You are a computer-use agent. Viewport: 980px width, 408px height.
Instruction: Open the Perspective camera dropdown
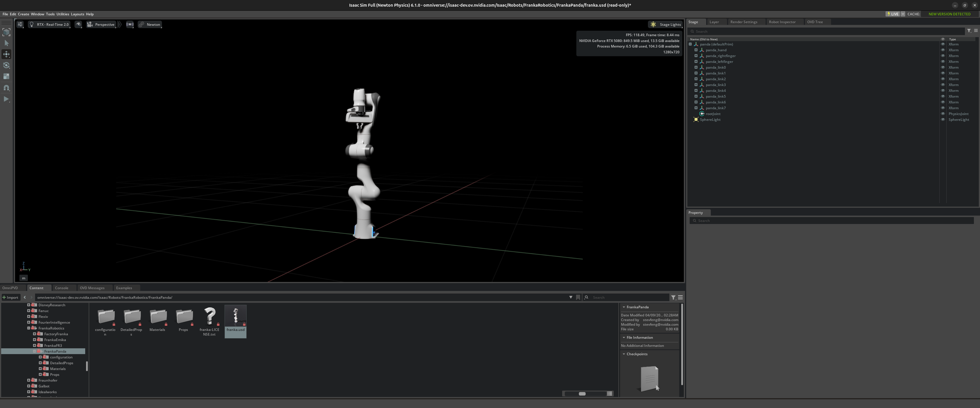(x=101, y=24)
